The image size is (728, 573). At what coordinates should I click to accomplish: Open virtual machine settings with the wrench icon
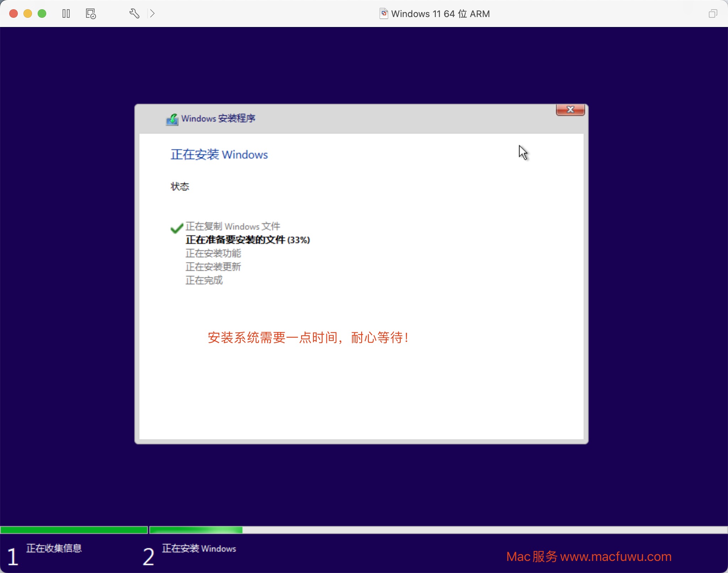(134, 14)
